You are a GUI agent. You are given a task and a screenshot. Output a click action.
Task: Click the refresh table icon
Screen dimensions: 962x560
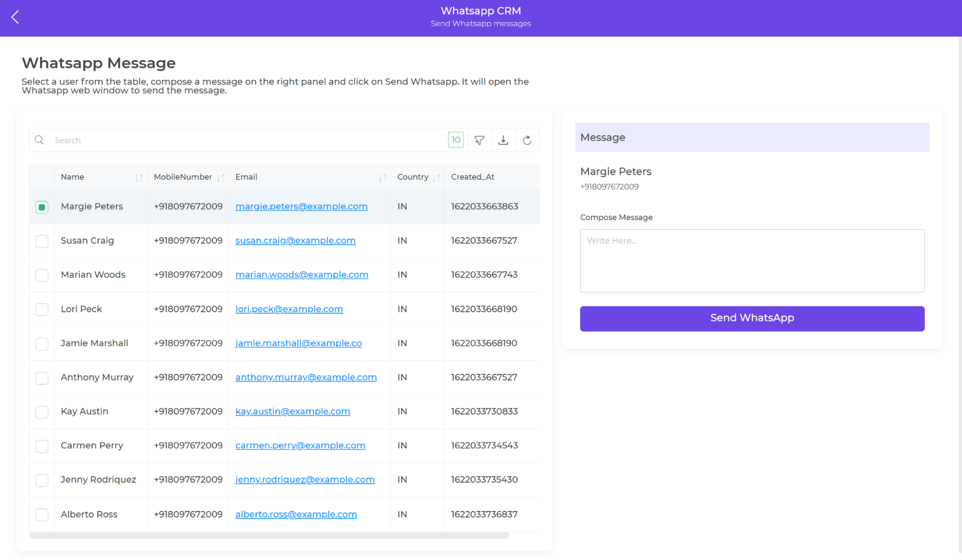pyautogui.click(x=527, y=140)
